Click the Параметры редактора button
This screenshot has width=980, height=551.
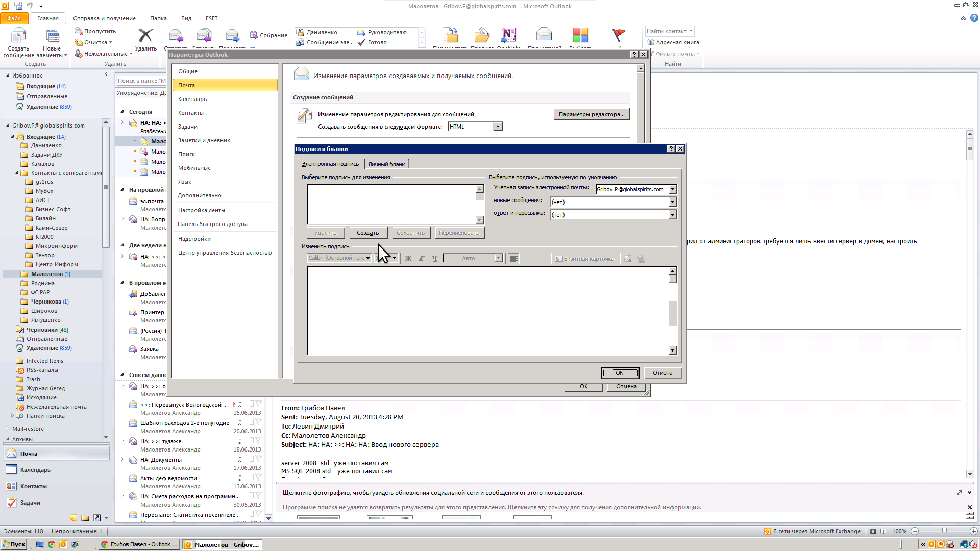[591, 114]
